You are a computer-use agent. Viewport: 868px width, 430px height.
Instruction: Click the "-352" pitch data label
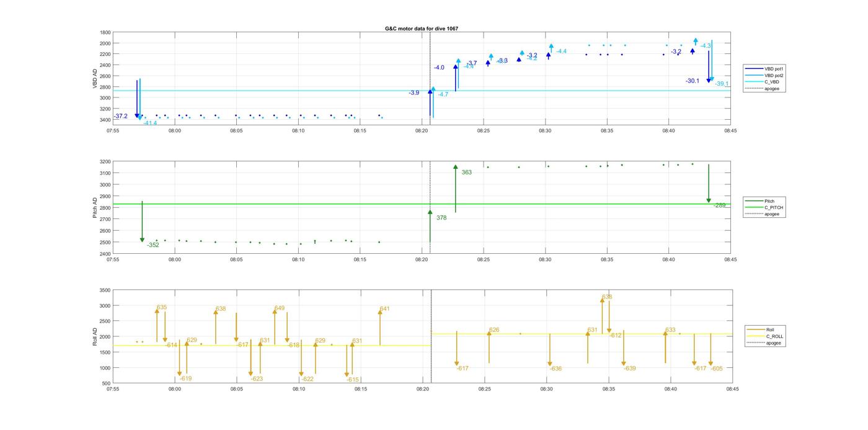coord(153,245)
